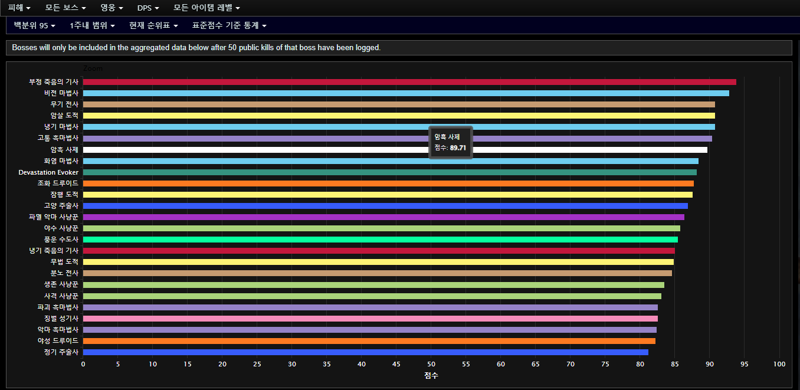Open the 1주내 범위 time menu
This screenshot has width=800, height=390.
(92, 25)
